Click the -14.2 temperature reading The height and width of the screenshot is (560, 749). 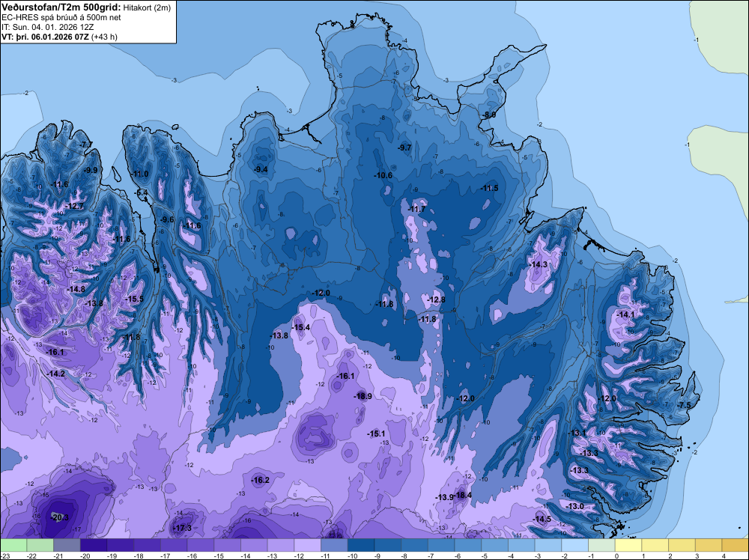[56, 374]
